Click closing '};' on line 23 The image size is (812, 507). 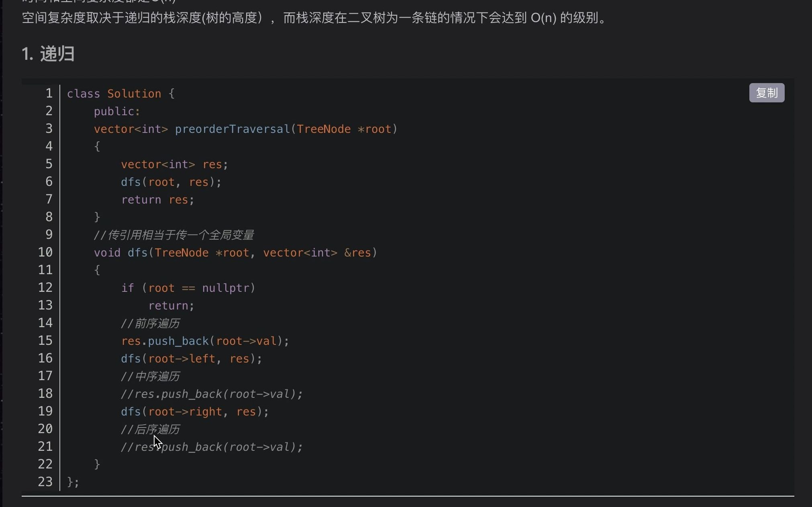(73, 482)
